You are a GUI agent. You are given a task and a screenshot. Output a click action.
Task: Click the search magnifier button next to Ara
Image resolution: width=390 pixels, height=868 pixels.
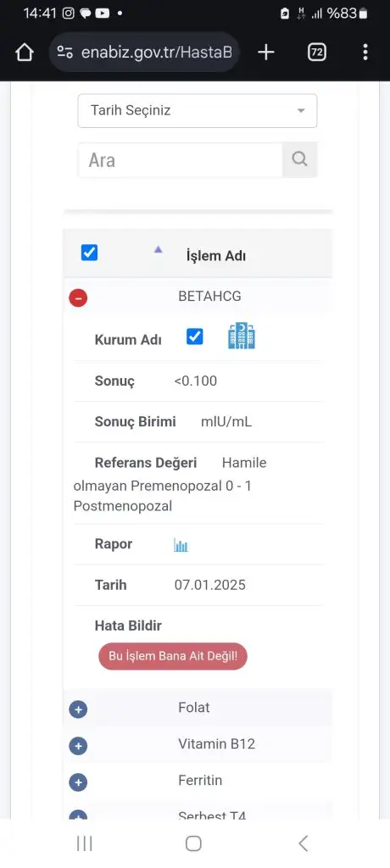(299, 160)
